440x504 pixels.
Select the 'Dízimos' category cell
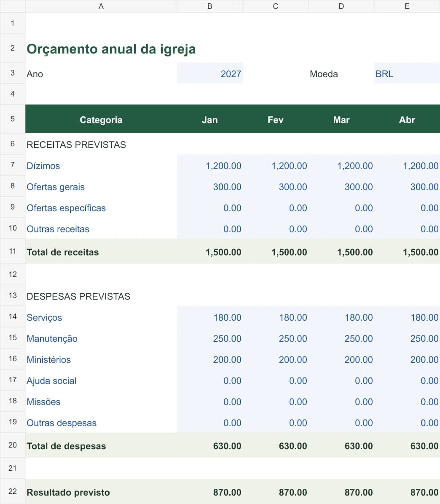pos(101,165)
